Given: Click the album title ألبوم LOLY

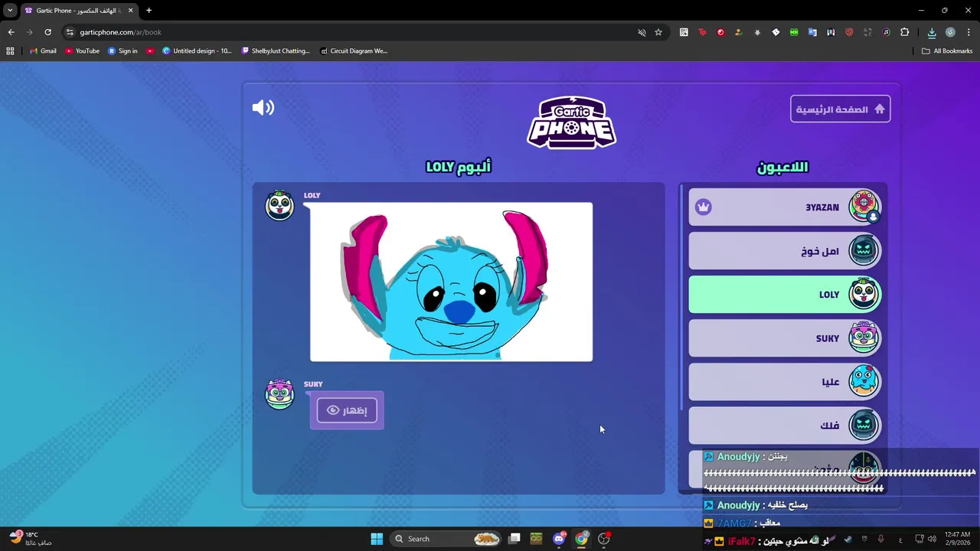Looking at the screenshot, I should (459, 167).
